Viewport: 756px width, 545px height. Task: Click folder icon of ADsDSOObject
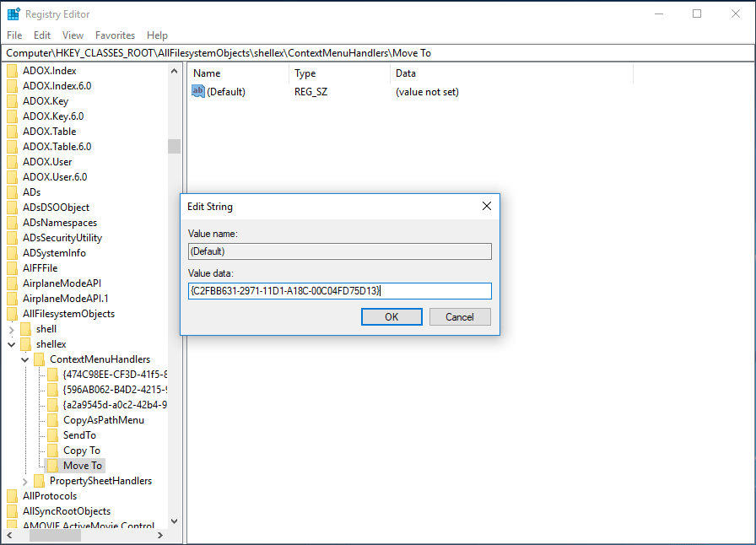tap(13, 208)
